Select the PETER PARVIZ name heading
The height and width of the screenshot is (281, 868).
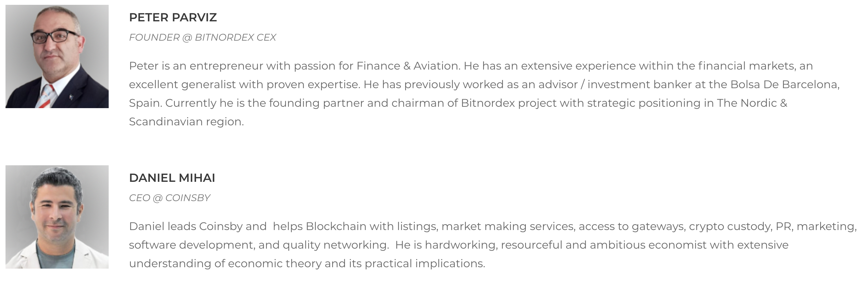173,18
